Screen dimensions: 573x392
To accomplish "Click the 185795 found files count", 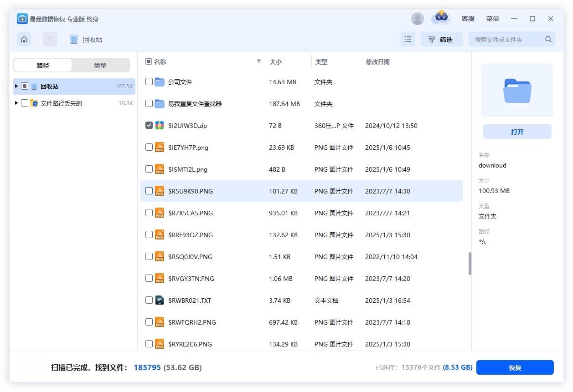I will [x=147, y=367].
